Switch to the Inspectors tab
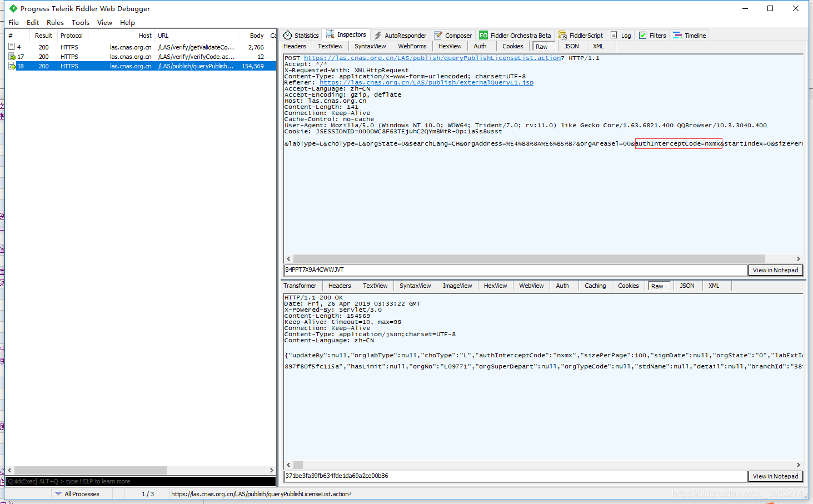Screen dimensions: 813x504 pyautogui.click(x=346, y=35)
